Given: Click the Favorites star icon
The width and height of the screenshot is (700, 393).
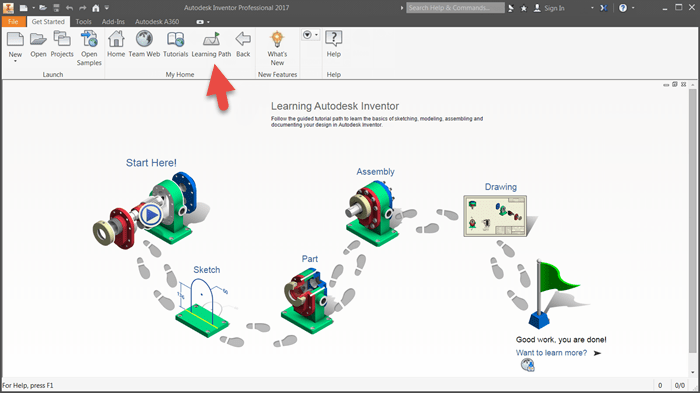Looking at the screenshot, I should click(524, 8).
